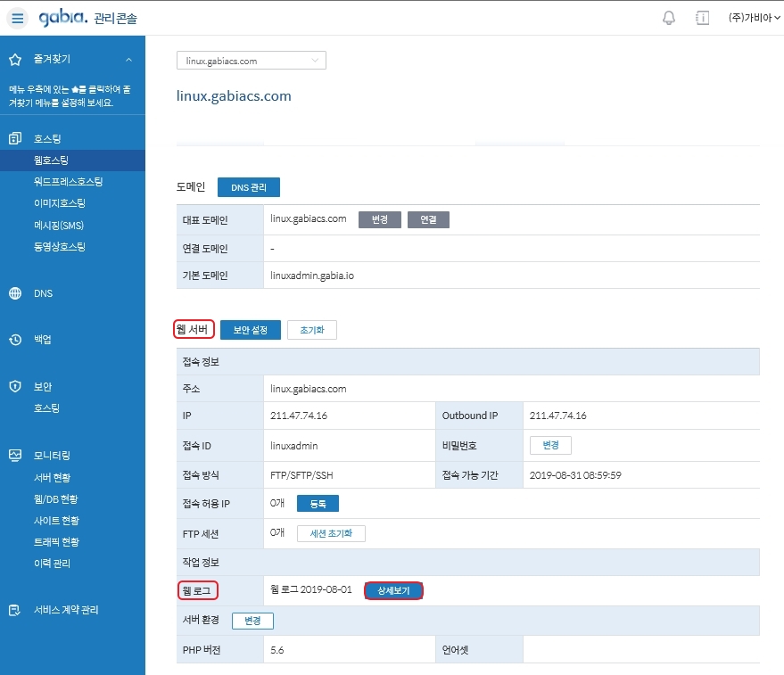This screenshot has width=784, height=675.
Task: Open DNS menu in sidebar
Action: pyautogui.click(x=43, y=293)
